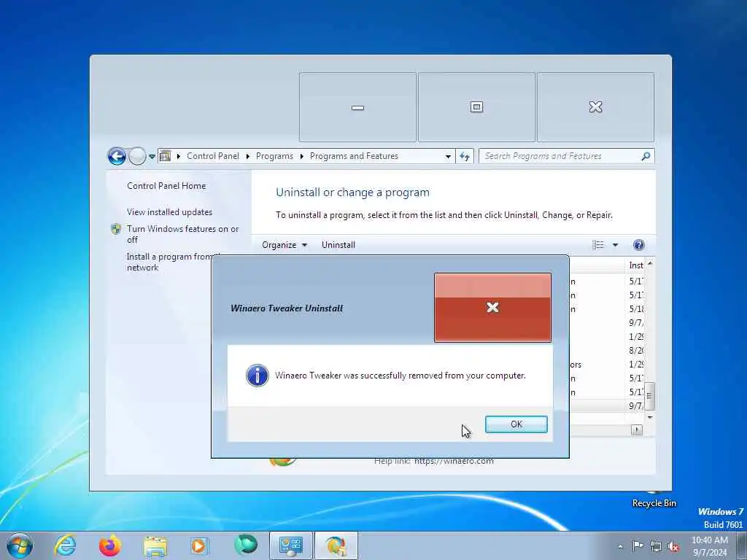Close the Winaero Tweaker Uninstall dialog

(x=492, y=308)
